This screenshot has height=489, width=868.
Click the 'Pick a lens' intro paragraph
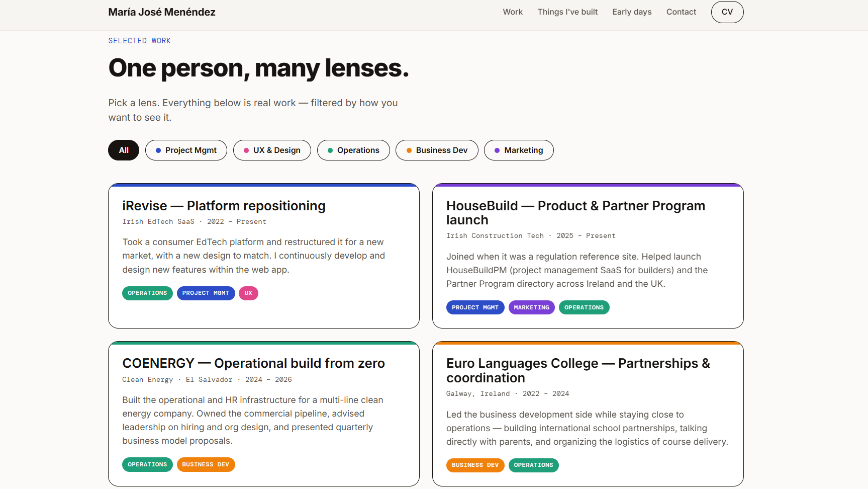coord(253,110)
